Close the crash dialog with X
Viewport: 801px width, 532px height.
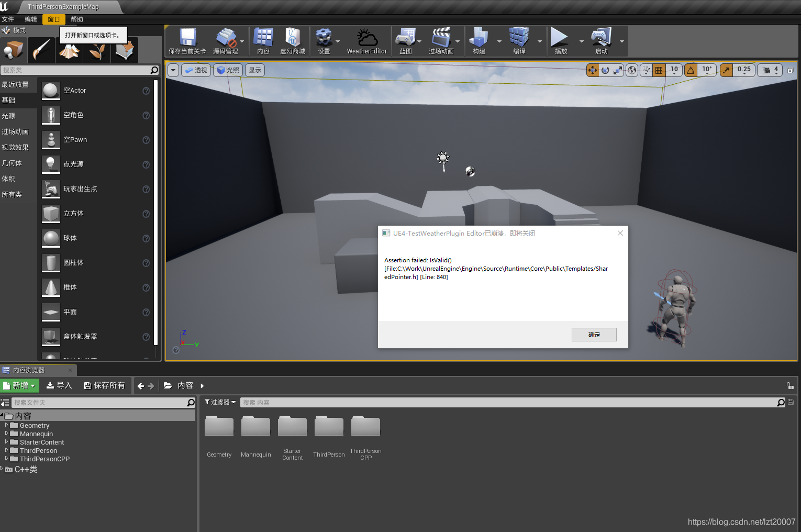tap(620, 233)
